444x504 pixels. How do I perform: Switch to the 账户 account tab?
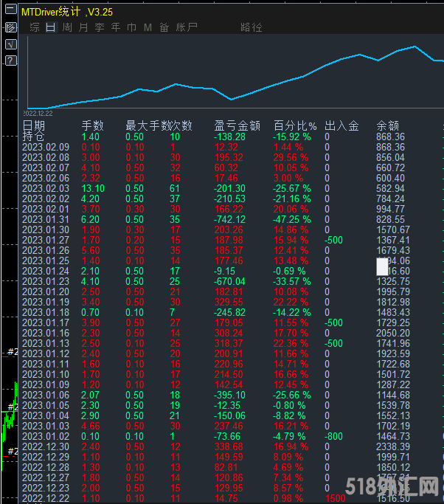[x=187, y=28]
